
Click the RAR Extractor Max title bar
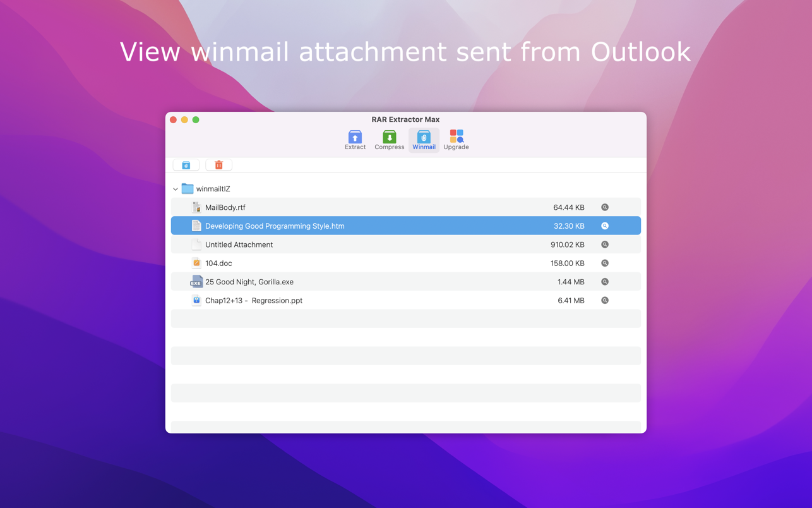pos(405,119)
